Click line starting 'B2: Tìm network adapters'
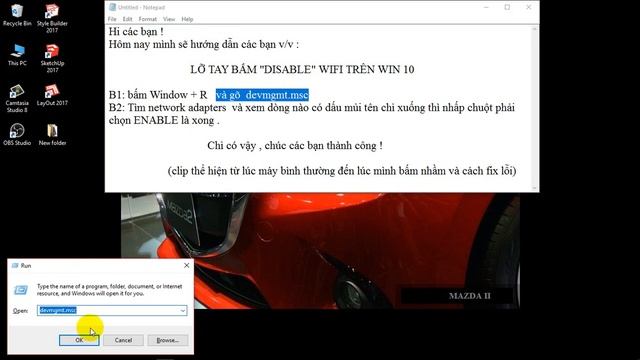The width and height of the screenshot is (640, 360). [x=311, y=108]
